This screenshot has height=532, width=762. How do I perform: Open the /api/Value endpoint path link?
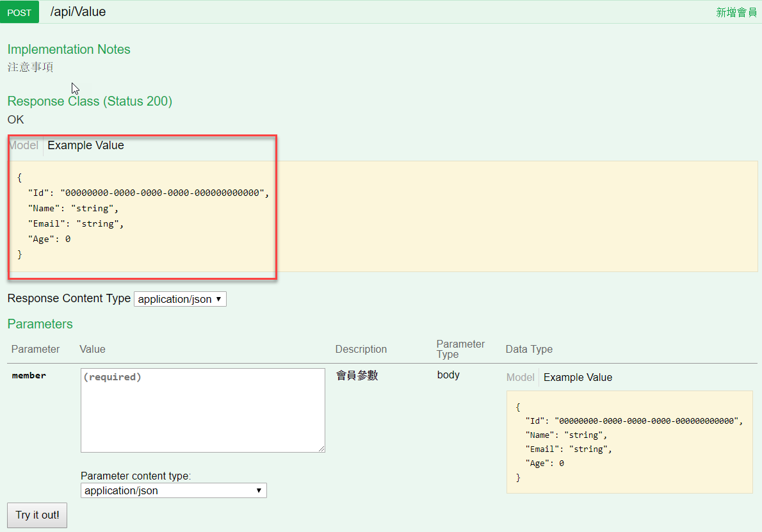(x=77, y=12)
